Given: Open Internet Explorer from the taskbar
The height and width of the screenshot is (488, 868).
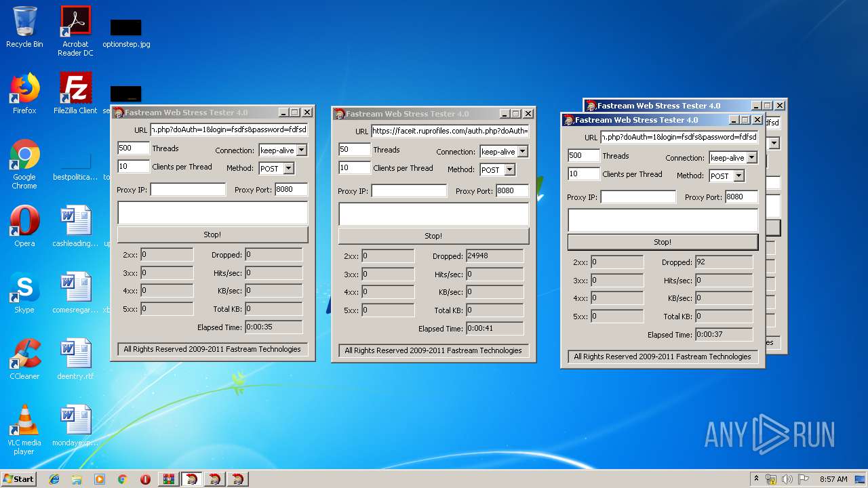Looking at the screenshot, I should (x=54, y=479).
